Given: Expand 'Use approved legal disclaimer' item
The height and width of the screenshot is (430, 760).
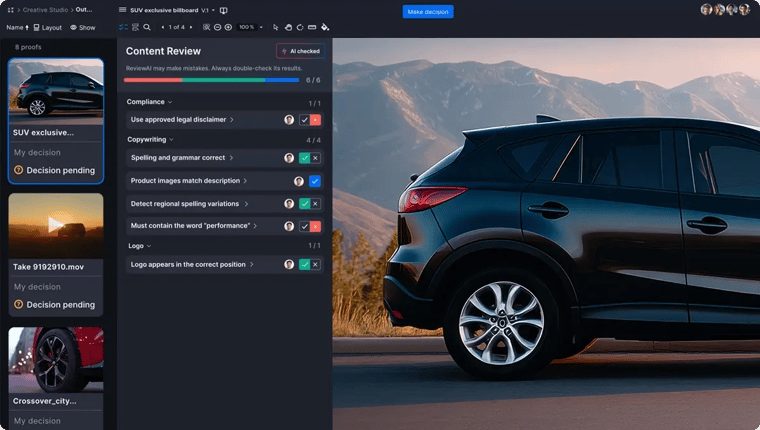Looking at the screenshot, I should [182, 119].
